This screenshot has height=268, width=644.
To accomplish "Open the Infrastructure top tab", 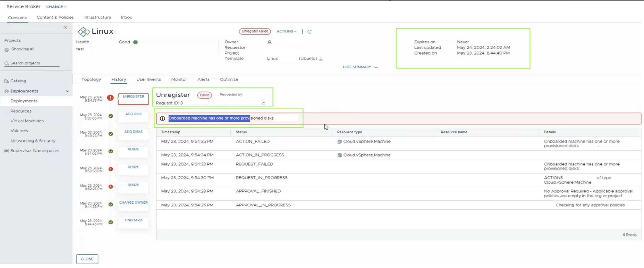I will pyautogui.click(x=97, y=17).
